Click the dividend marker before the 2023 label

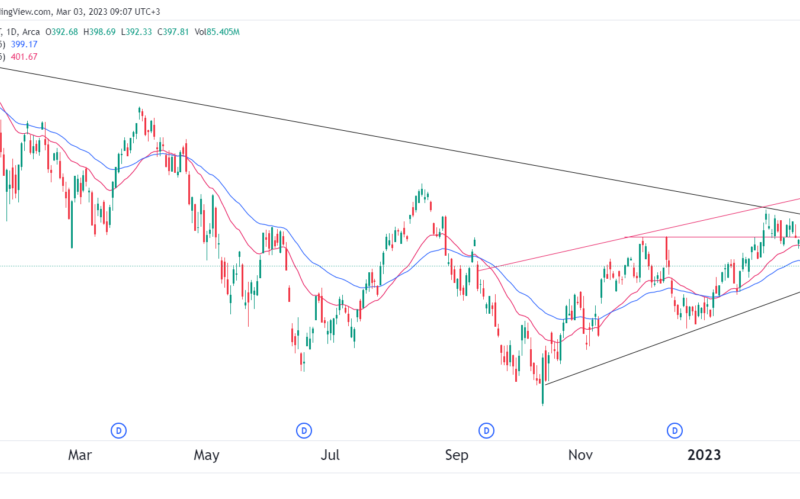tap(672, 431)
